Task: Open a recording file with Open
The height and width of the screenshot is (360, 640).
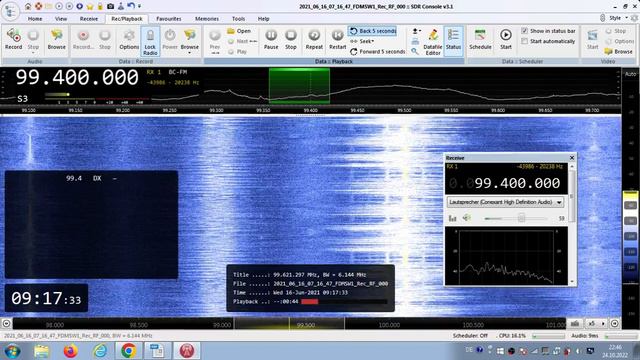Action: point(239,31)
